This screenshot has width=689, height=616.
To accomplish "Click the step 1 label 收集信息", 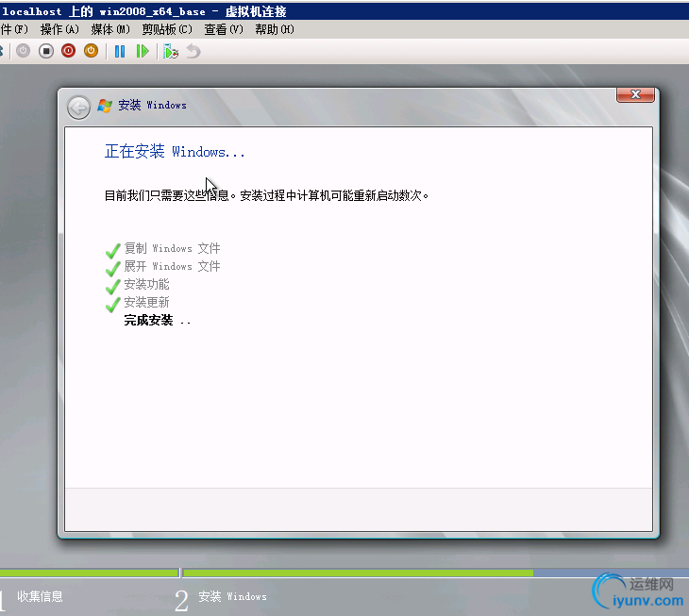I will pyautogui.click(x=40, y=596).
